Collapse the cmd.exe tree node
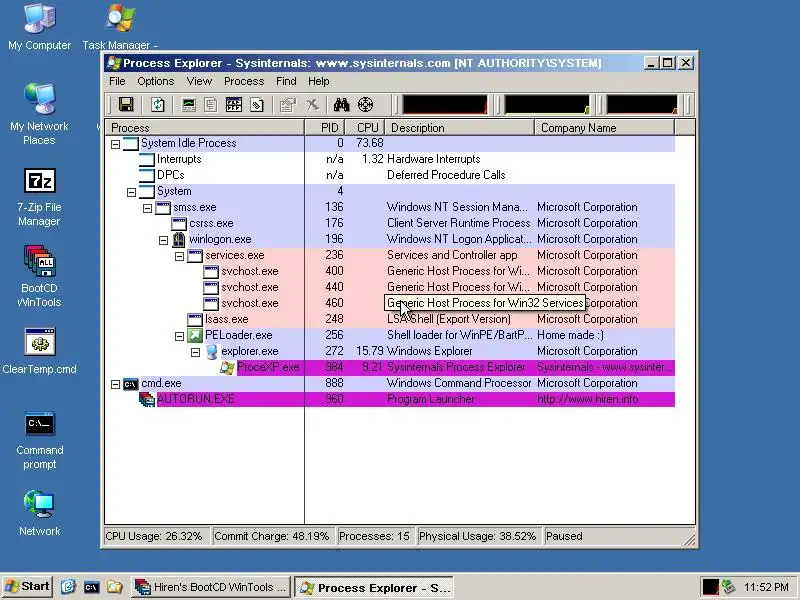Image resolution: width=800 pixels, height=600 pixels. tap(115, 384)
